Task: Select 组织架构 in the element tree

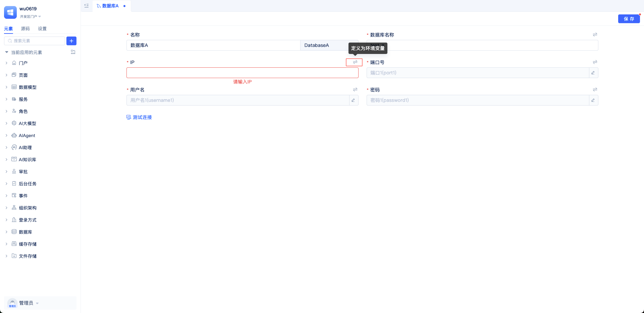Action: [28, 208]
